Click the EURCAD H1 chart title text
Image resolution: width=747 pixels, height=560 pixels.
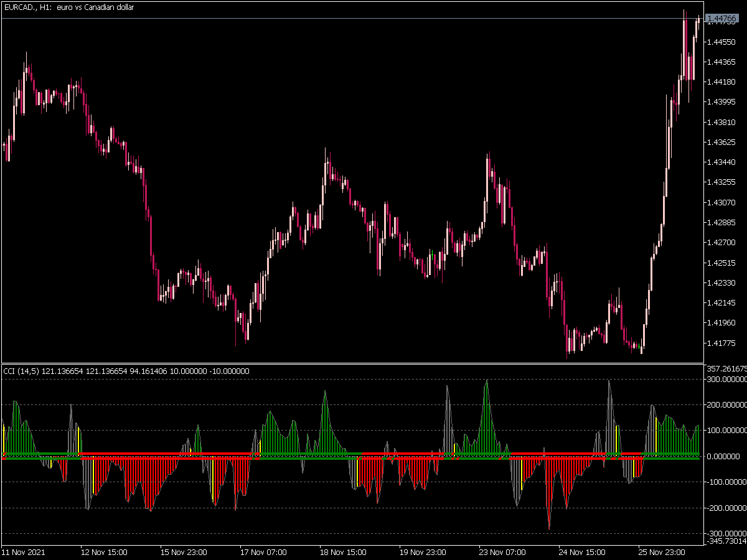(68, 7)
